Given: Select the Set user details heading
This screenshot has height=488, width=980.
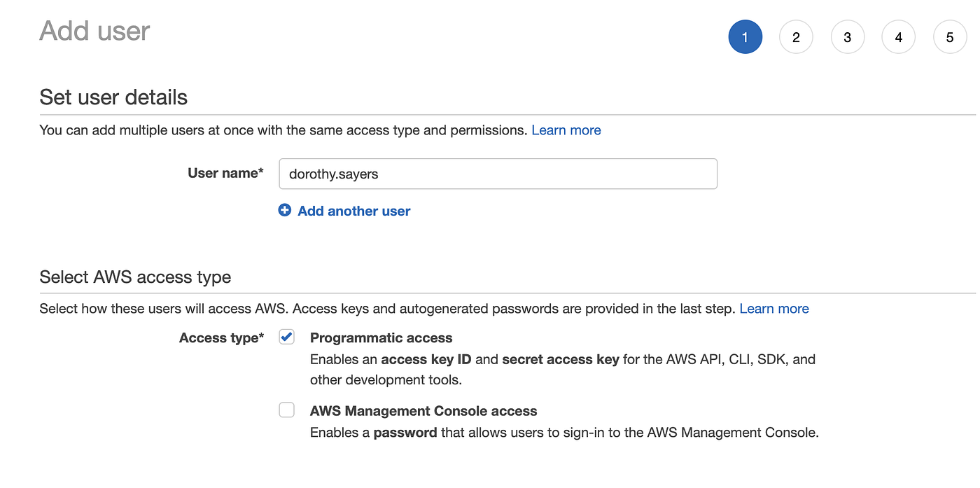Looking at the screenshot, I should pos(113,97).
